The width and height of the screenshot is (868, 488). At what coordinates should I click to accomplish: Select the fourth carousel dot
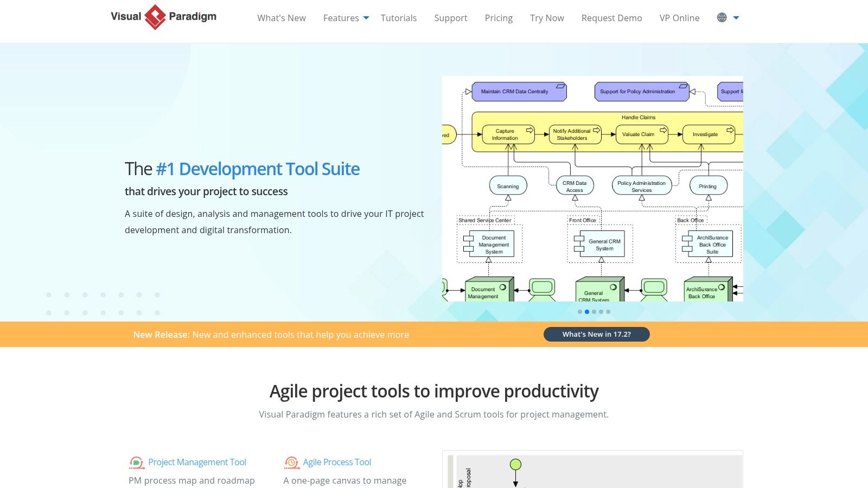click(x=601, y=312)
